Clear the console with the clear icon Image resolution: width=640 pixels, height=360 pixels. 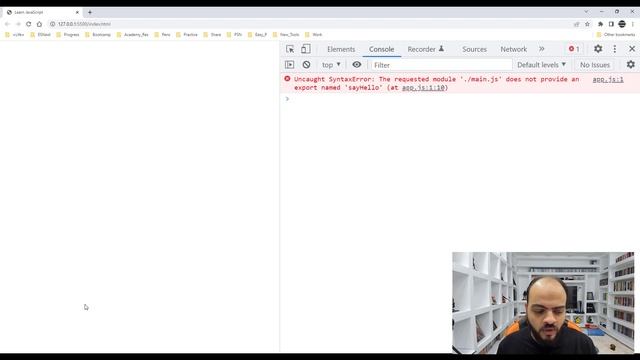coord(306,64)
